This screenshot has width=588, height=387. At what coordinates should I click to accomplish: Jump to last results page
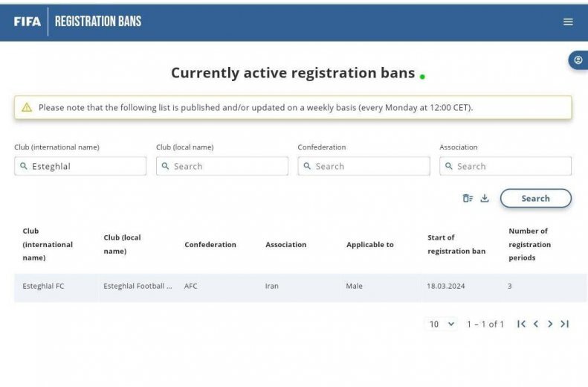click(x=565, y=324)
